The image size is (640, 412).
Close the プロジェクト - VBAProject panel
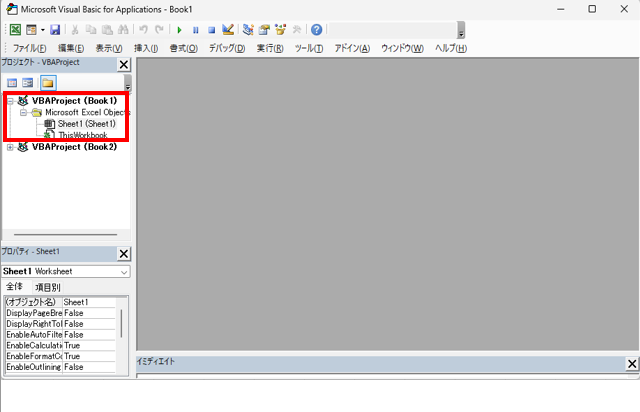point(124,65)
